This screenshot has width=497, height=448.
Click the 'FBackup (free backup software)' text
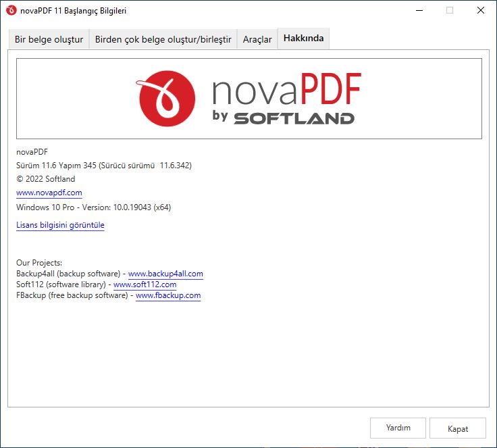(x=72, y=295)
